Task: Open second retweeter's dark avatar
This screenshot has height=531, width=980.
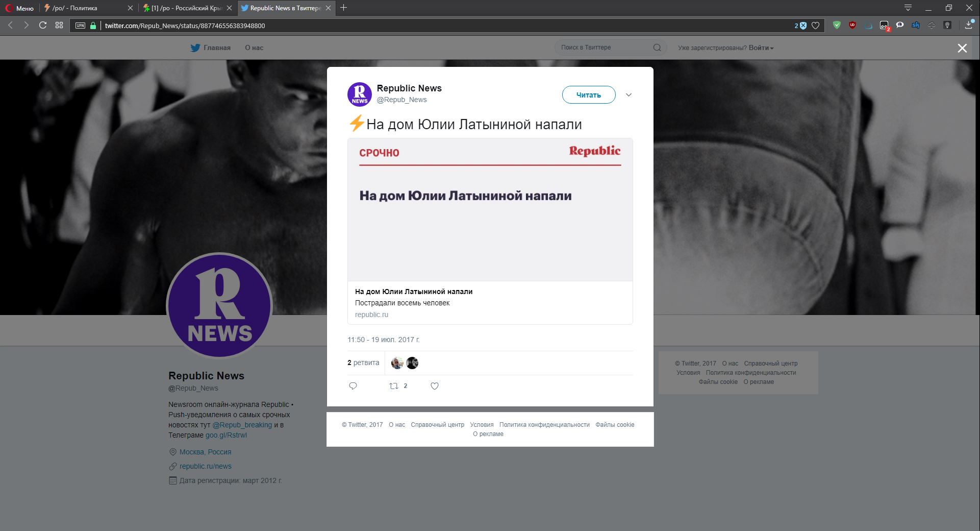Action: (x=412, y=363)
